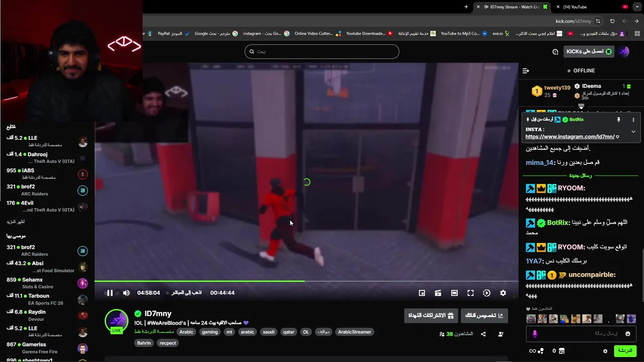Collapse the chat panel
Screen dimensions: 644x362
(x=526, y=71)
